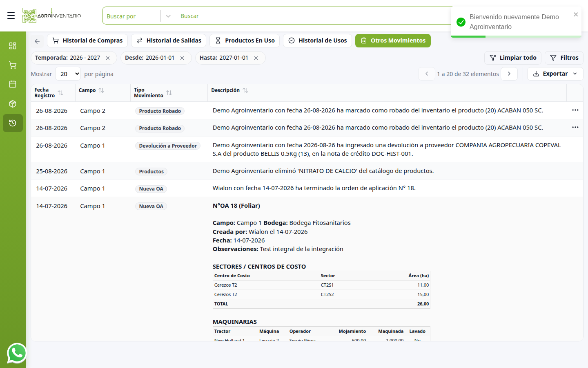
Task: Open WhatsApp chat support
Action: pyautogui.click(x=17, y=353)
